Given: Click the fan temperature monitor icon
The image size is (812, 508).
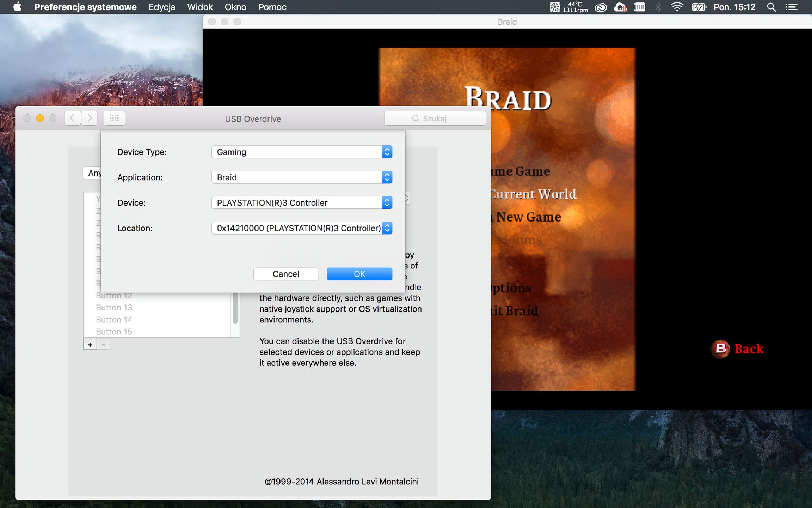Looking at the screenshot, I should click(x=555, y=7).
